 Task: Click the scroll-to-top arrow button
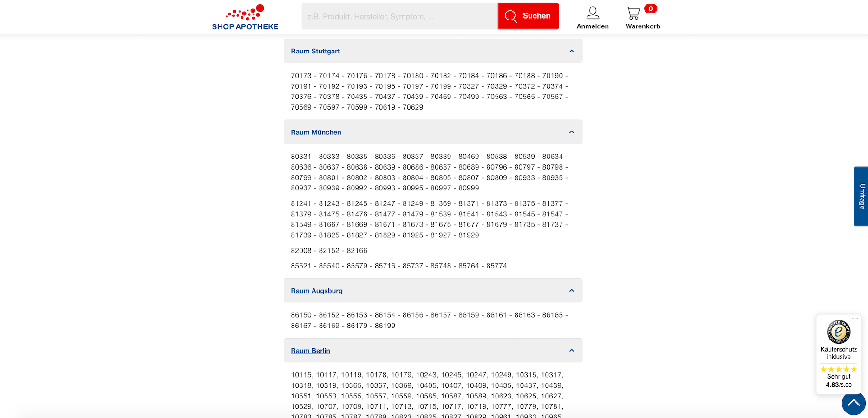854,403
